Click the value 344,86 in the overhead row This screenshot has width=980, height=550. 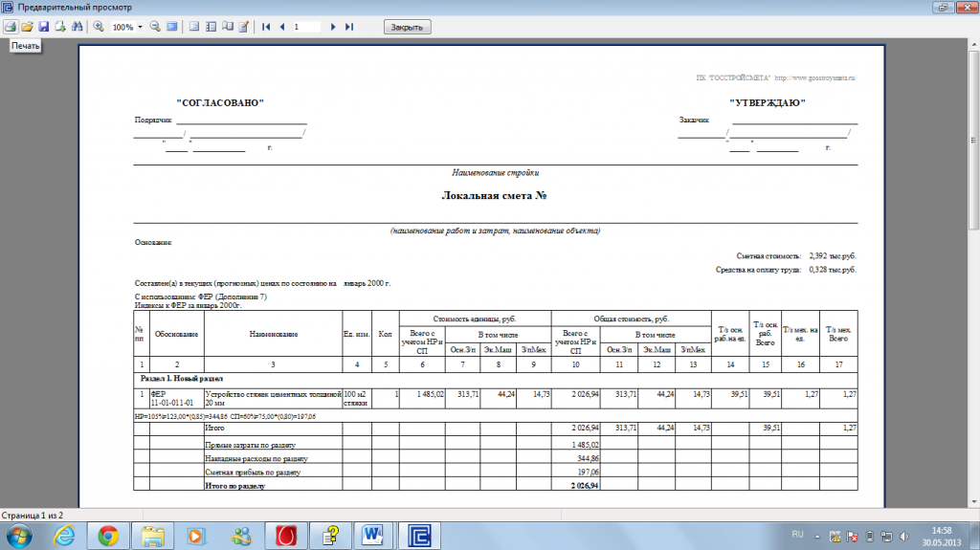point(589,458)
